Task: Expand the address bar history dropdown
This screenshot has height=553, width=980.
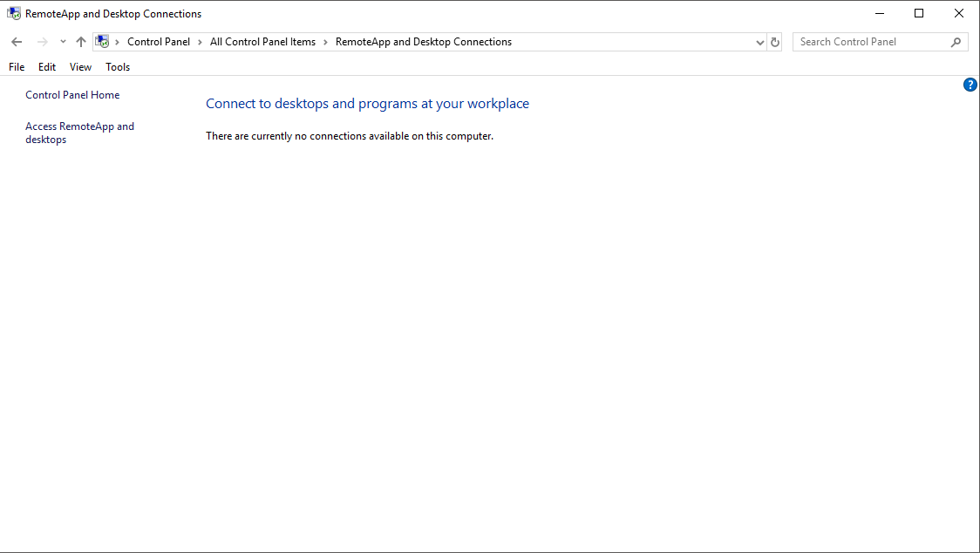Action: 759,42
